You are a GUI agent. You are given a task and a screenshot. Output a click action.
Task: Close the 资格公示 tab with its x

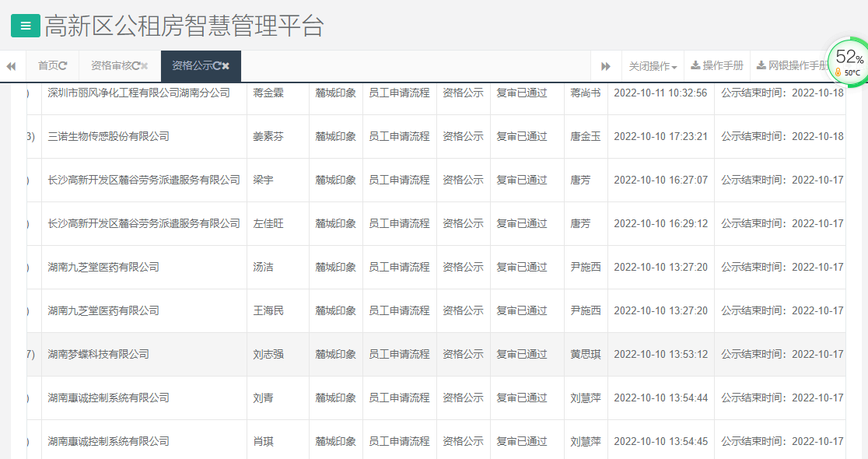point(226,65)
